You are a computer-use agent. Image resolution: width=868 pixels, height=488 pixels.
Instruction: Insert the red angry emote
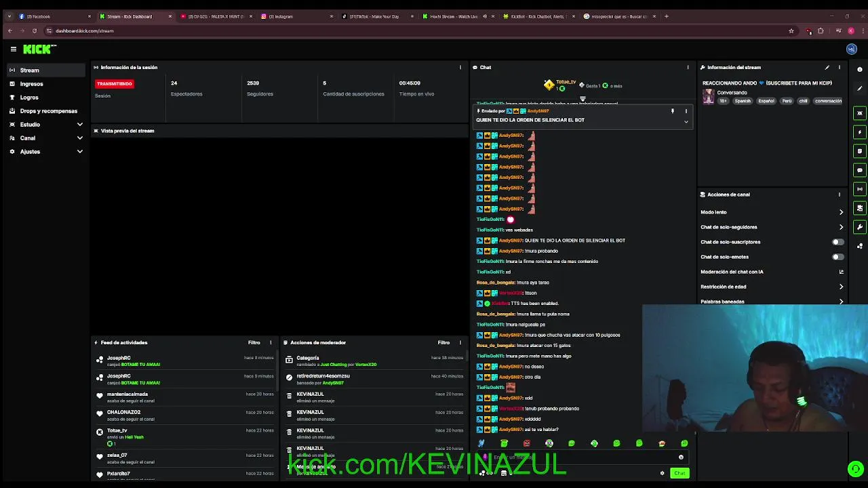tap(526, 443)
